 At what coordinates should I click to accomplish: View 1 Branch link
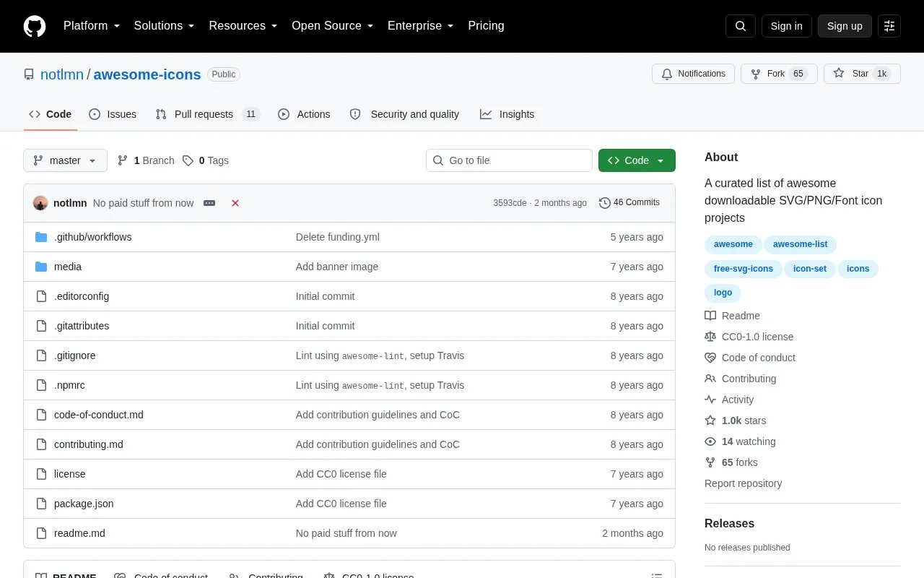[146, 160]
